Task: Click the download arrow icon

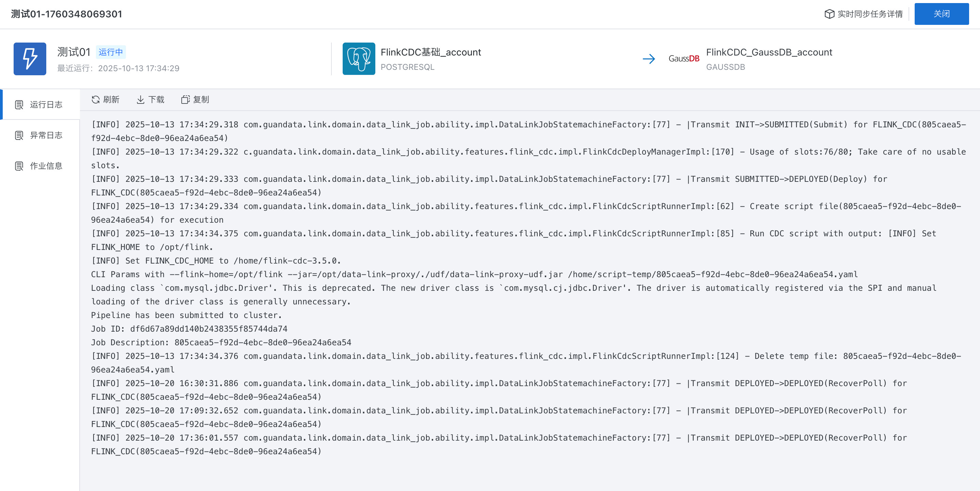Action: (x=141, y=100)
